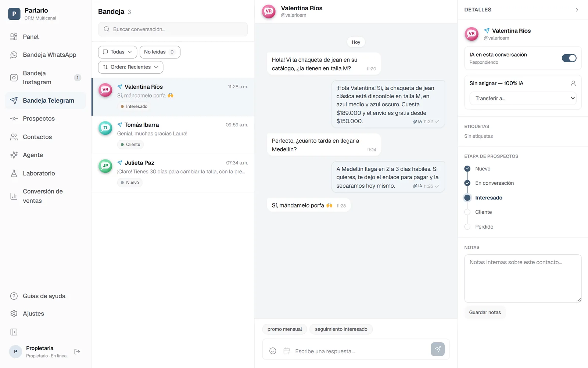Go to Prospectos pipeline
This screenshot has height=368, width=588.
tap(46, 118)
